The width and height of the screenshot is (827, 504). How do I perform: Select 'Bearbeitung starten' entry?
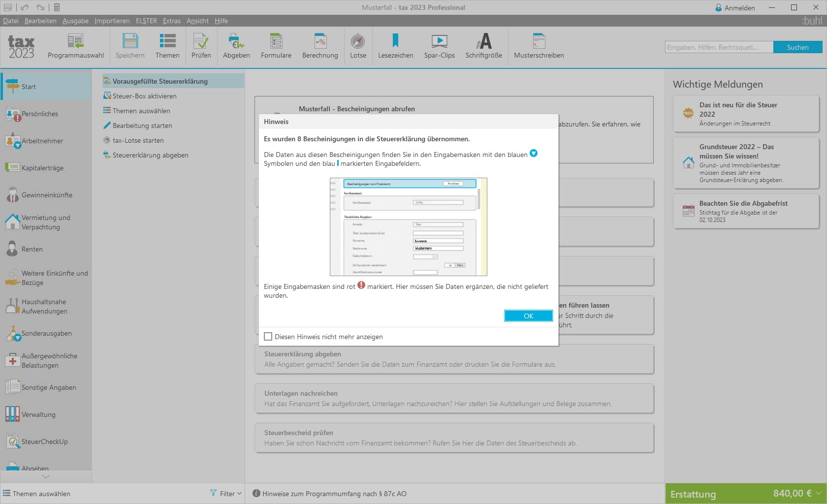[173, 126]
